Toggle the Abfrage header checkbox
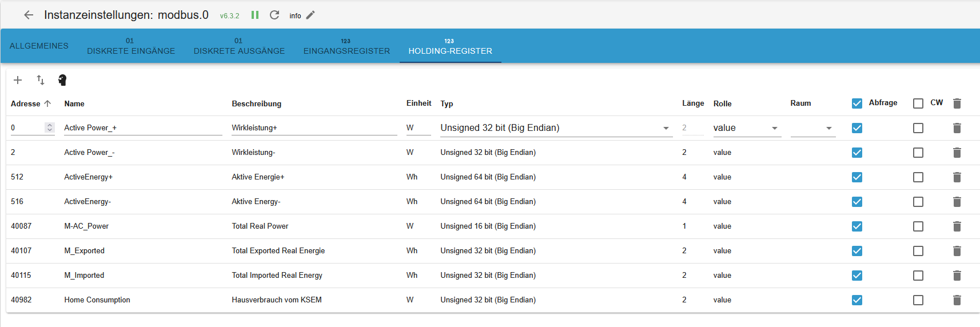 856,103
